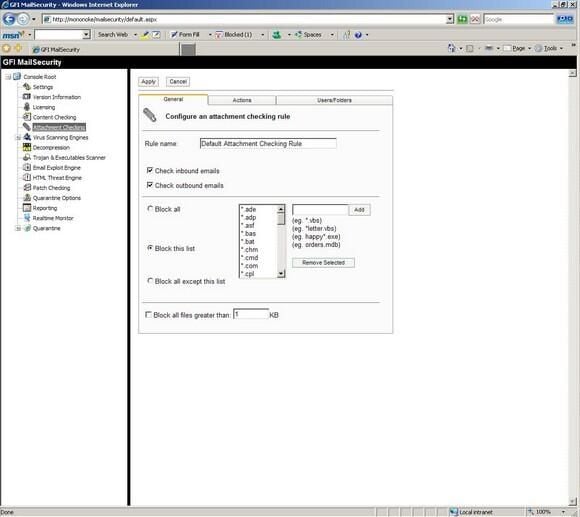Click the green Refresh page icon
Screen dimensions: 580x517
click(x=462, y=19)
